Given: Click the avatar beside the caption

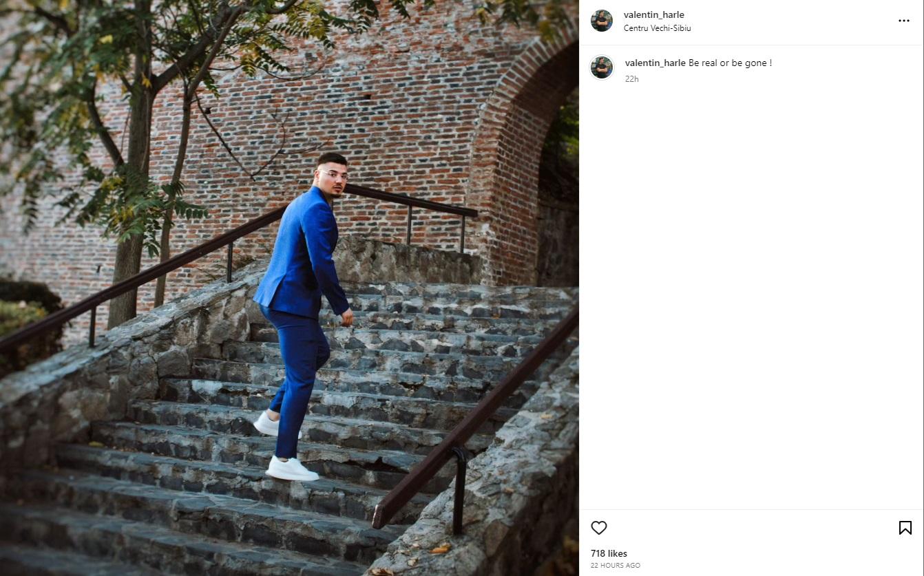Looking at the screenshot, I should pyautogui.click(x=602, y=67).
